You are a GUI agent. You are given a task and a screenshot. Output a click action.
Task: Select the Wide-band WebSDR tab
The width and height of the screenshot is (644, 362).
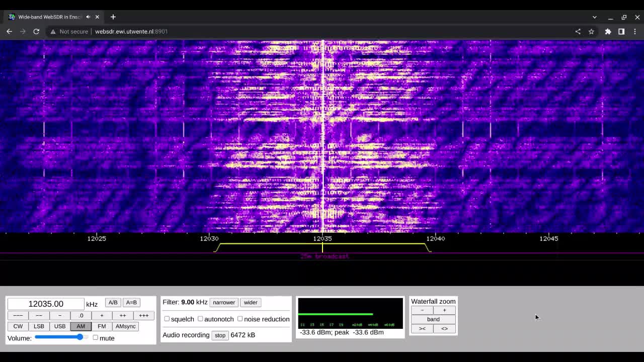pyautogui.click(x=49, y=17)
